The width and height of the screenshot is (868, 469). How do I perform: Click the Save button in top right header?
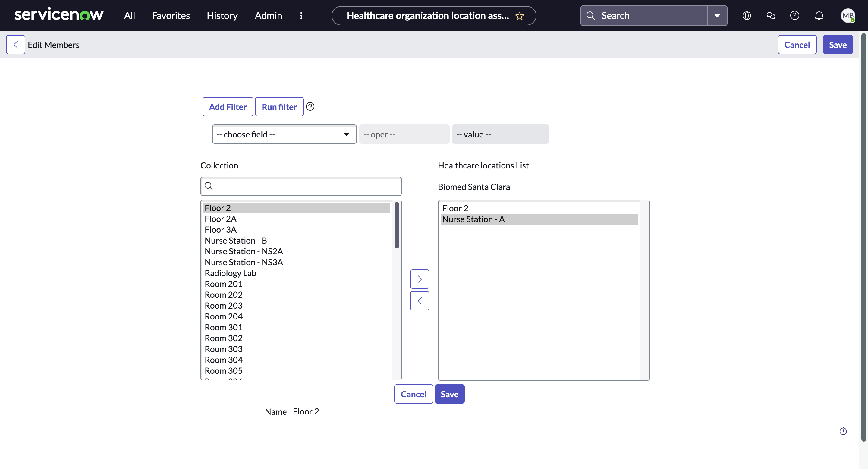coord(837,45)
